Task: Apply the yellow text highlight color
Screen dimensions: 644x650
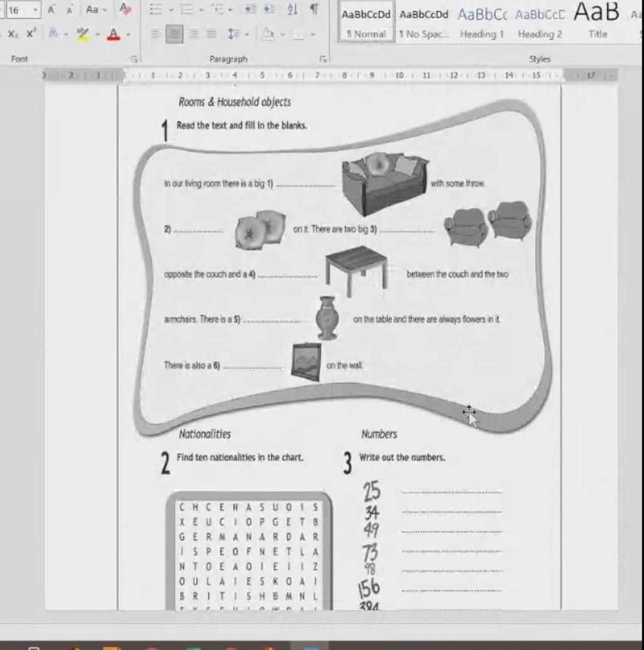Action: 83,35
